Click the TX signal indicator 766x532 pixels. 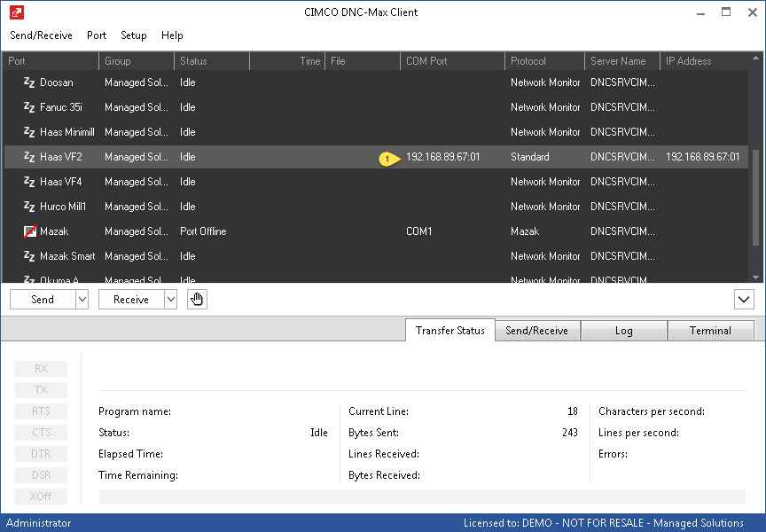[x=41, y=390]
